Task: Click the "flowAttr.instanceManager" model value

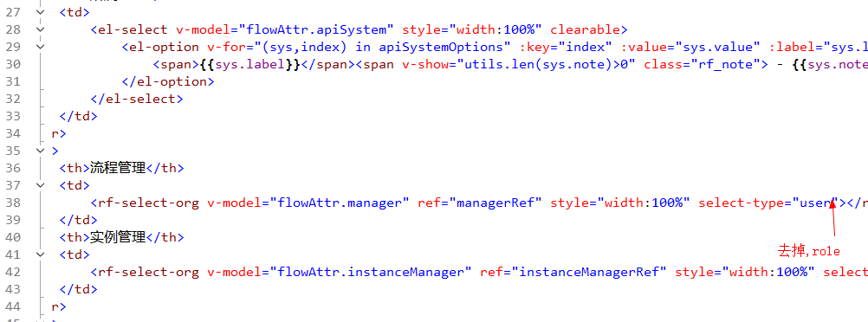Action: [371, 272]
